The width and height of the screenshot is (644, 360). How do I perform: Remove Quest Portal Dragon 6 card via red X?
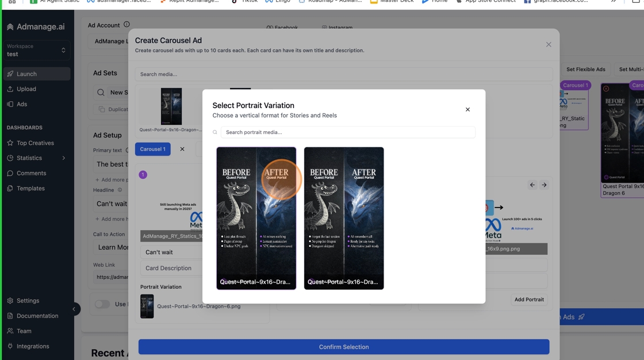point(606,89)
